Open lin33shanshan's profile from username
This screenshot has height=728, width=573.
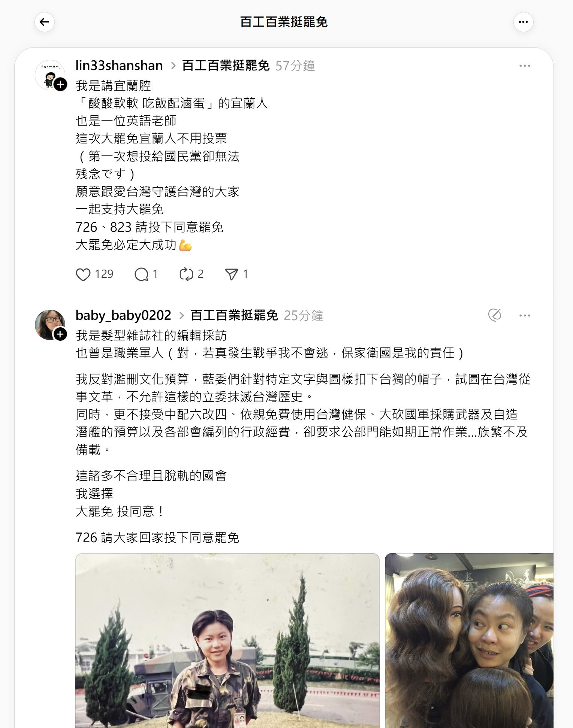(x=119, y=66)
